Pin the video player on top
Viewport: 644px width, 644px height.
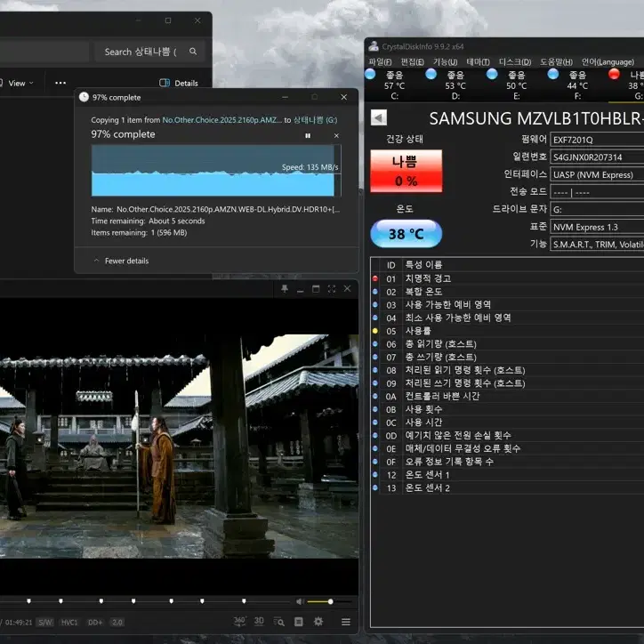(x=285, y=289)
